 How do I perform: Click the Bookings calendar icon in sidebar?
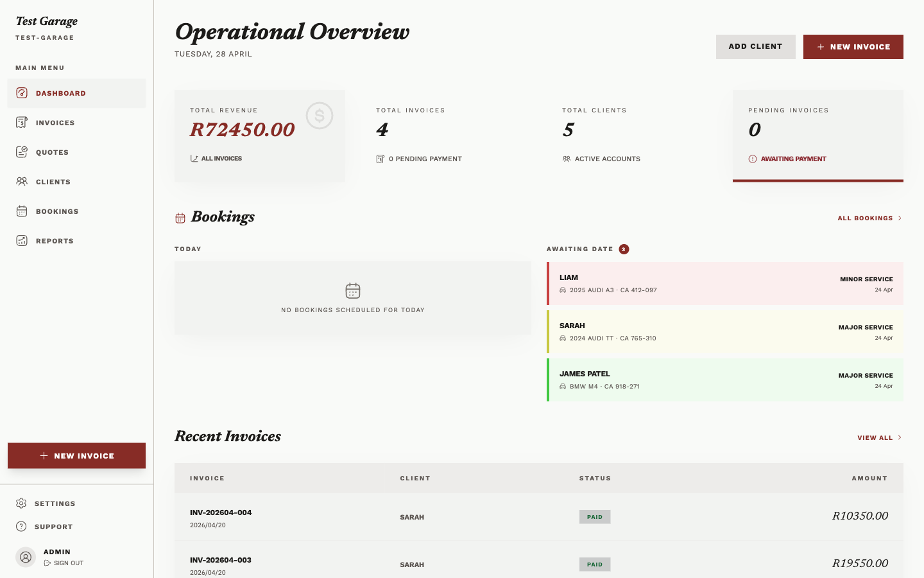[x=22, y=211]
